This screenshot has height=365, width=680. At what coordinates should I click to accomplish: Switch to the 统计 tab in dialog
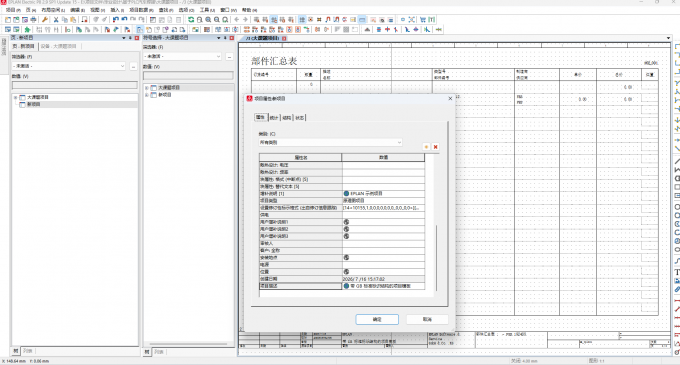click(274, 117)
